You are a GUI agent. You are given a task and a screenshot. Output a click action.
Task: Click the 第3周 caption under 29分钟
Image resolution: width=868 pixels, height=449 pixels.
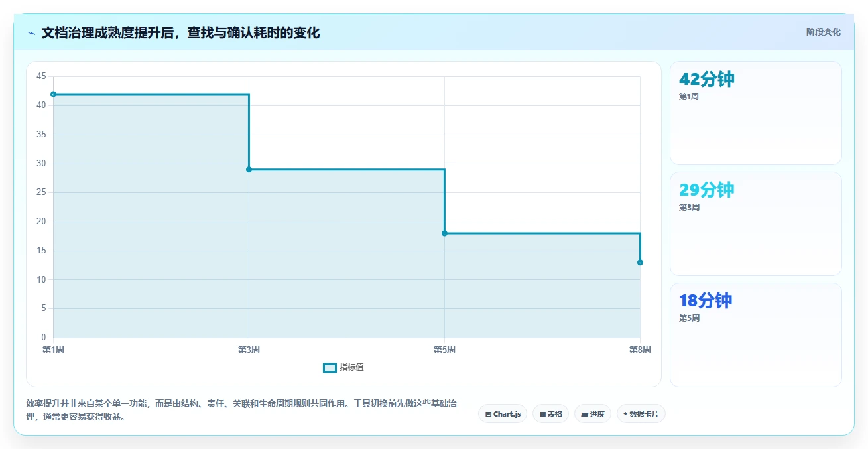click(689, 208)
